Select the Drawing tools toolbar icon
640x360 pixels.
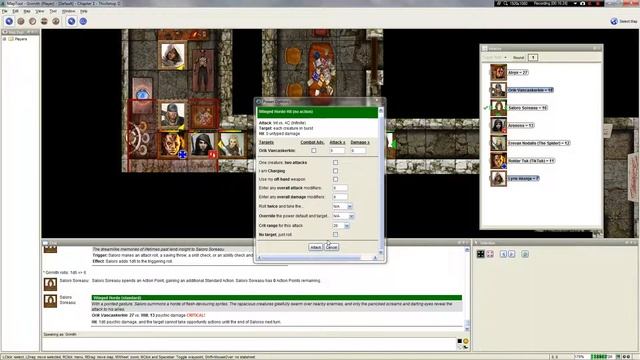(21, 21)
